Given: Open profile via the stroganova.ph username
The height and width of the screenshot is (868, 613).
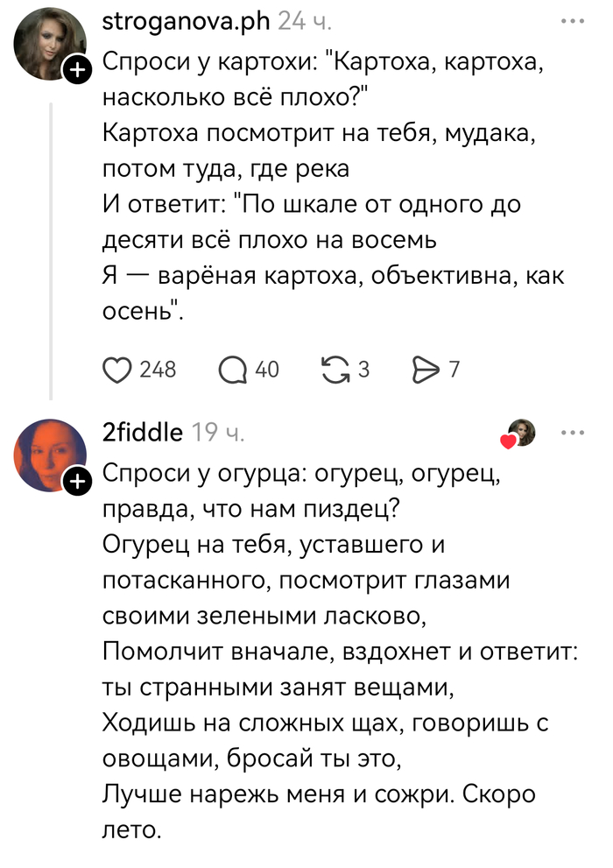Looking at the screenshot, I should click(x=187, y=23).
